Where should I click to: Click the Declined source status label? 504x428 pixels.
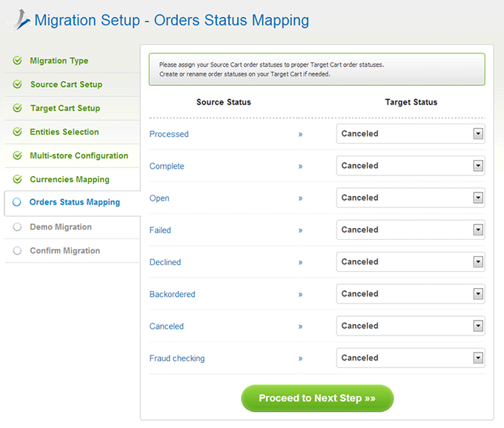tap(165, 262)
